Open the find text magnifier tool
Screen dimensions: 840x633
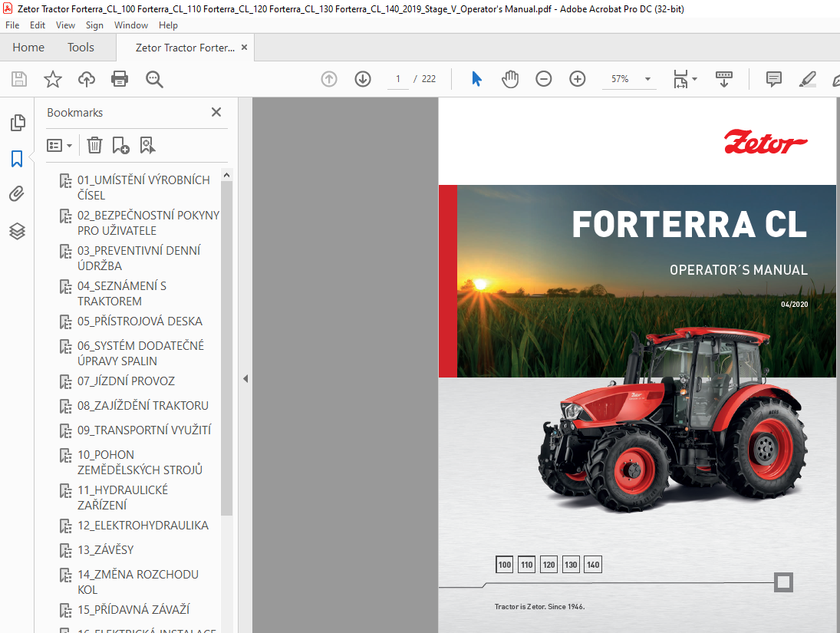(x=154, y=79)
